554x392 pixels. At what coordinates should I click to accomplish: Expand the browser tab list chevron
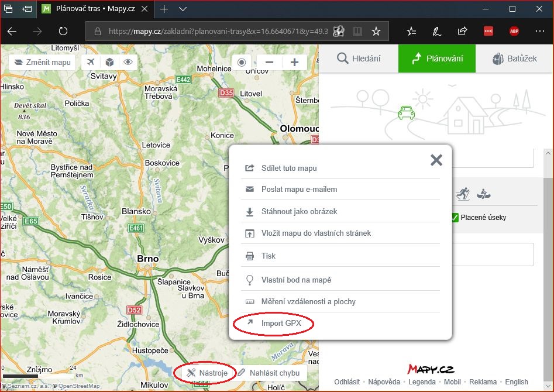[183, 9]
